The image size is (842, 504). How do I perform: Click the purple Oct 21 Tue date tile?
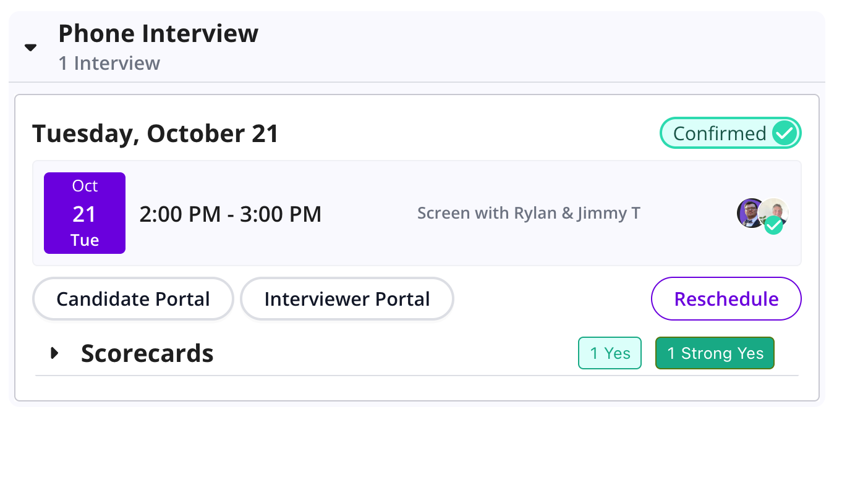pyautogui.click(x=85, y=213)
